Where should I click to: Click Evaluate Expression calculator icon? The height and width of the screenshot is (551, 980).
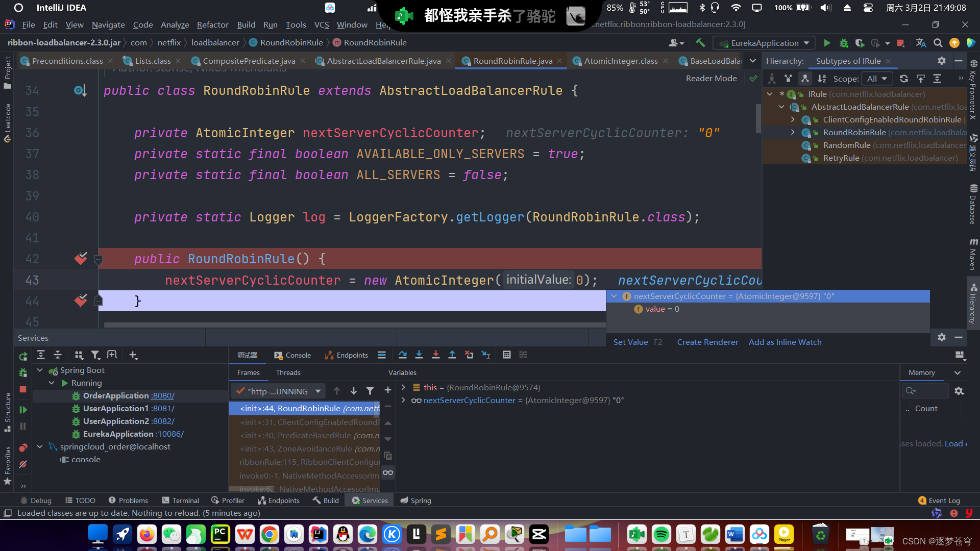point(506,355)
